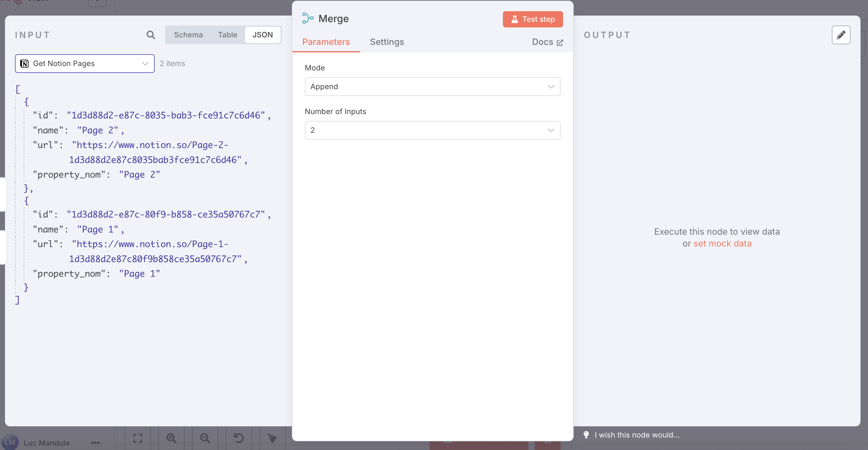Click the first id value ending fce91c7c6d46
868x450 pixels.
[166, 115]
